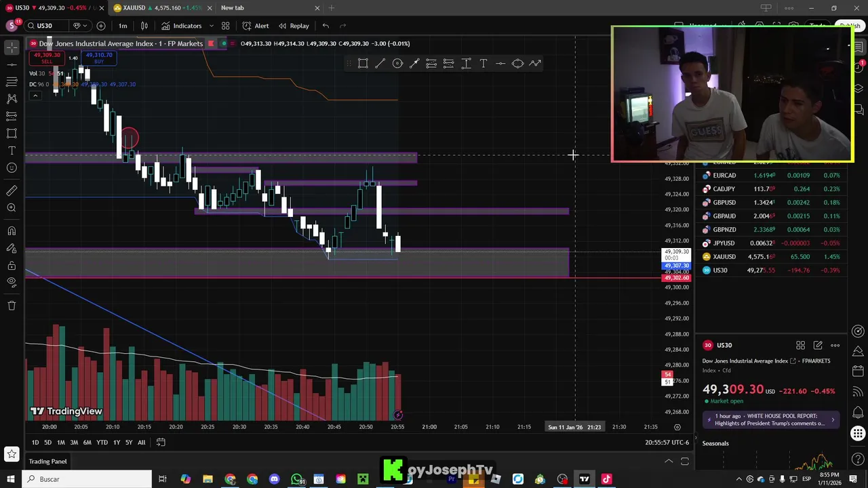Open the Fibonacci retracement tools
Image resolution: width=868 pixels, height=488 pixels.
click(12, 81)
